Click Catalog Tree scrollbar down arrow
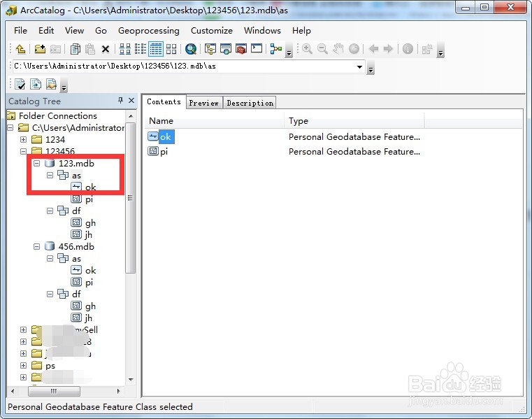The height and width of the screenshot is (419, 532). 131,380
